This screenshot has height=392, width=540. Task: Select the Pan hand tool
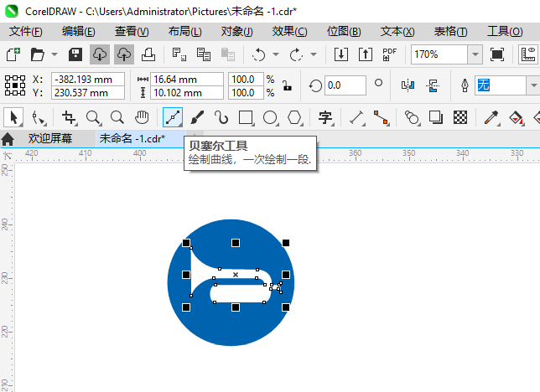pos(142,118)
